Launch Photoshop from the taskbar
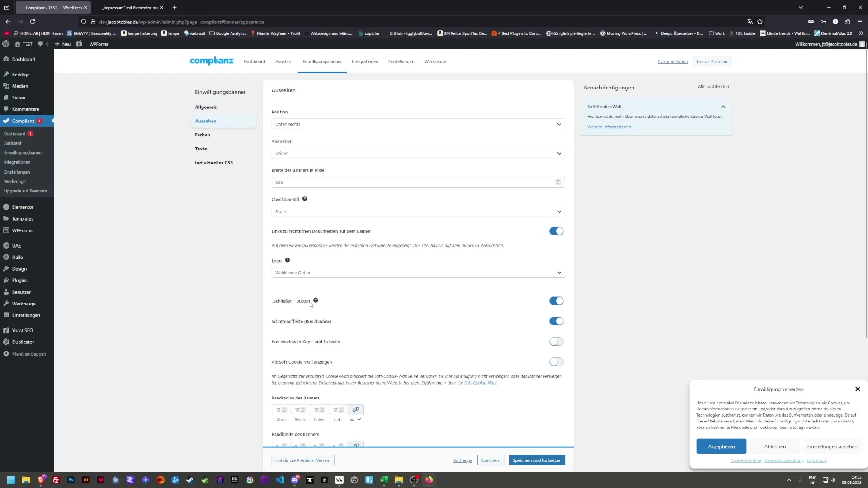Screen dimensions: 868x488 71,480
